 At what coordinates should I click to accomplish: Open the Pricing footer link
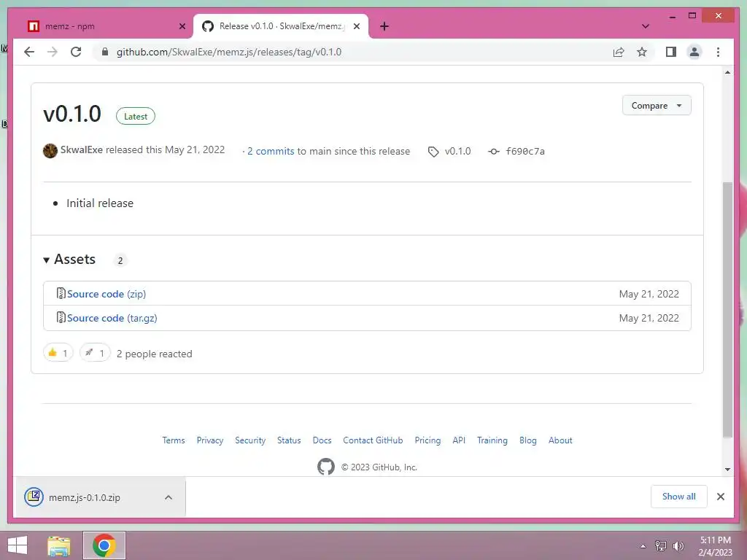click(427, 440)
